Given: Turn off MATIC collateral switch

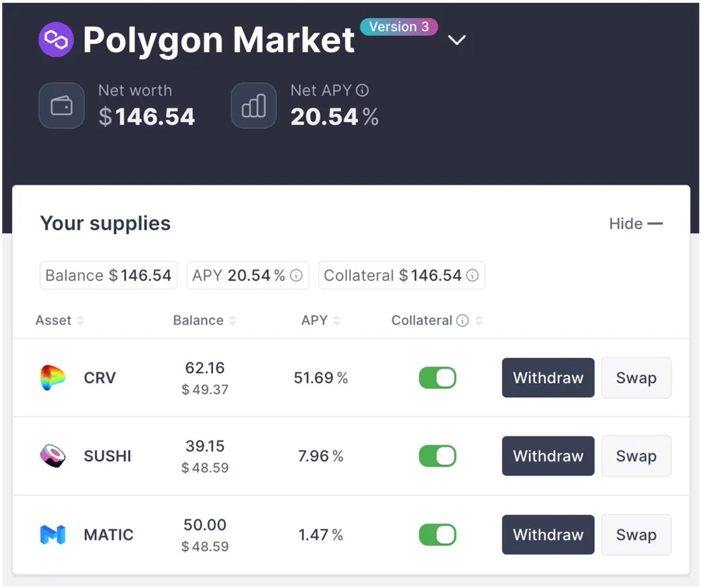Looking at the screenshot, I should tap(437, 535).
